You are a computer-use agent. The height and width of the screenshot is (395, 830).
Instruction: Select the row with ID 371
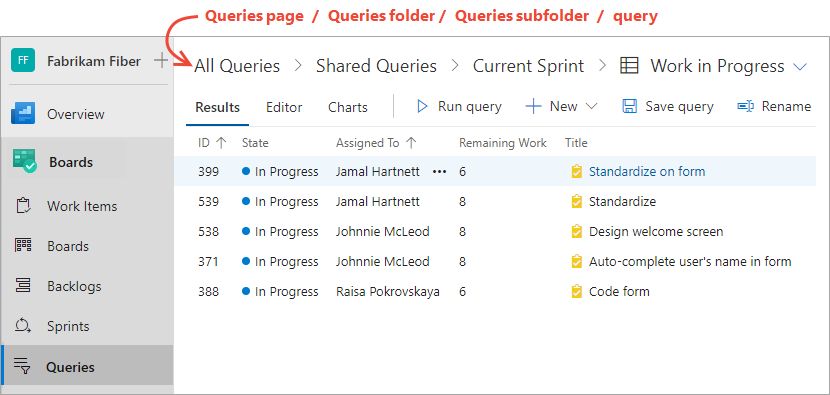[x=495, y=262]
